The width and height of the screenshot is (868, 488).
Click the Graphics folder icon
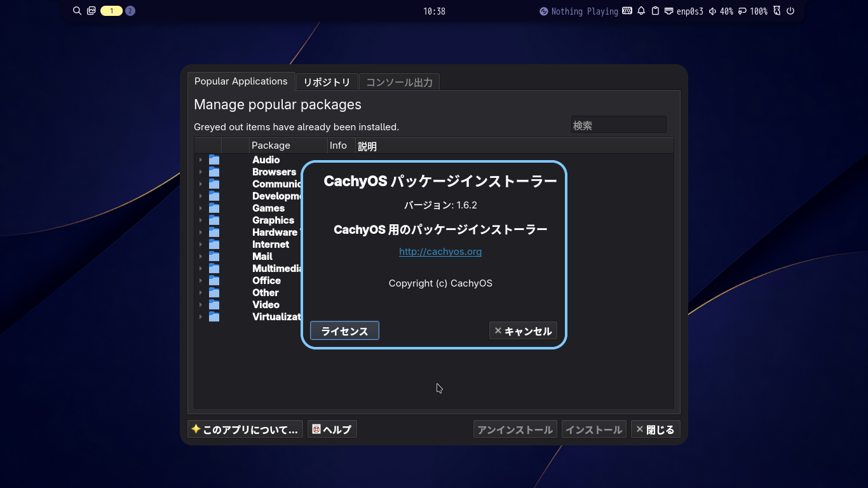click(x=214, y=220)
